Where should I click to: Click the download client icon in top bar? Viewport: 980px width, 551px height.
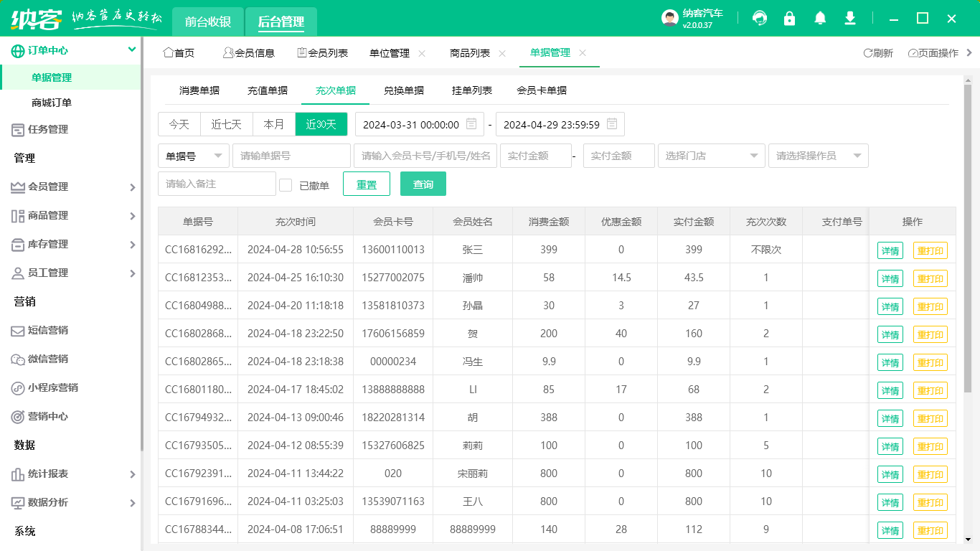(x=850, y=18)
